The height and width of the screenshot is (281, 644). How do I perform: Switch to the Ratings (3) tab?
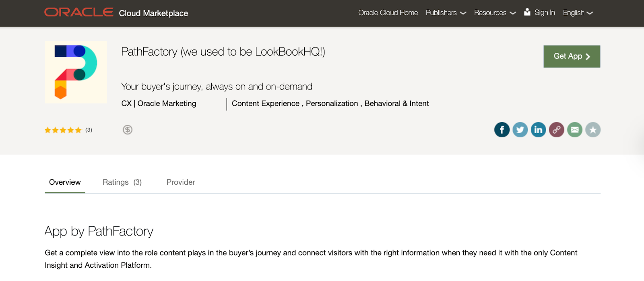click(x=122, y=182)
